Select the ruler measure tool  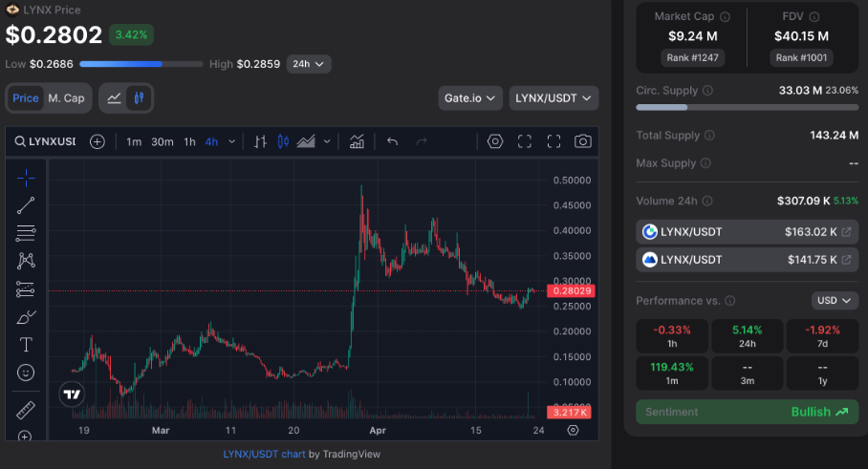(x=26, y=410)
